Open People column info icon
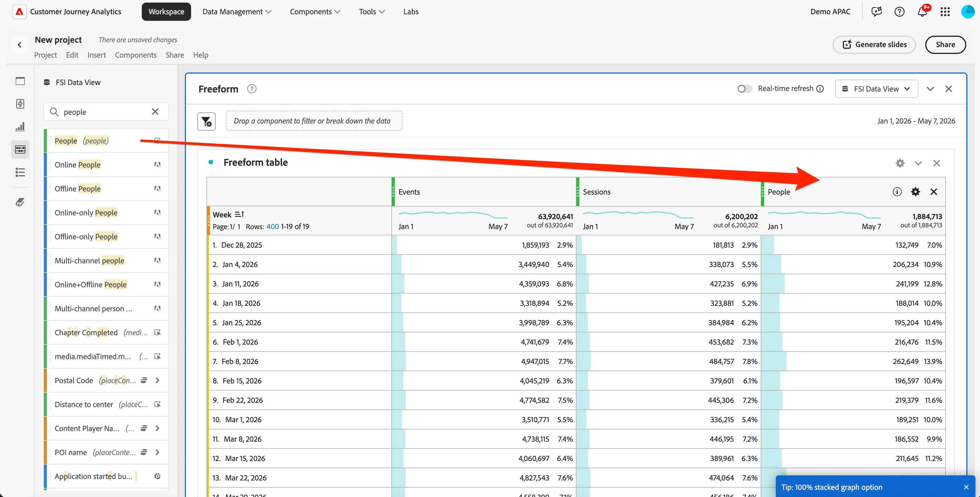 (x=897, y=191)
